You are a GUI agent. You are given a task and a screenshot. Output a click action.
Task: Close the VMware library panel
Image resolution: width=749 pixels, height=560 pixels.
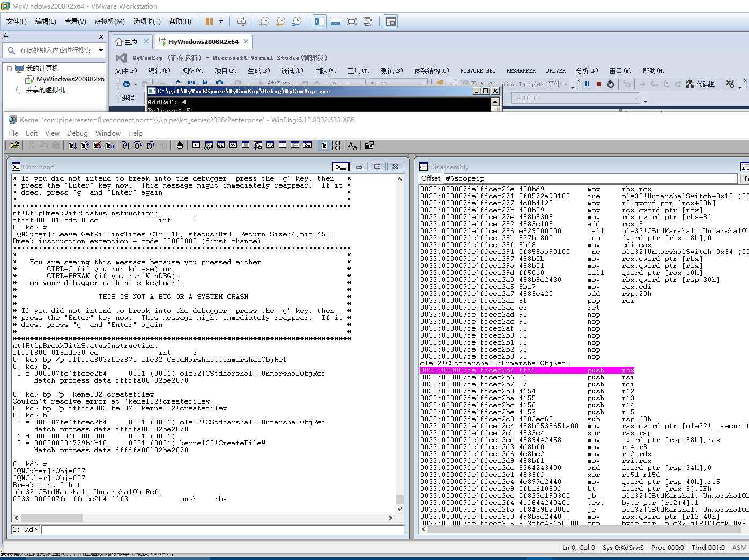[x=101, y=36]
